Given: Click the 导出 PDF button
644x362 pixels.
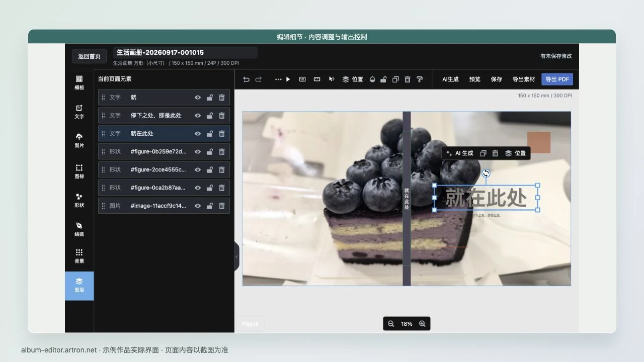Looking at the screenshot, I should (557, 79).
